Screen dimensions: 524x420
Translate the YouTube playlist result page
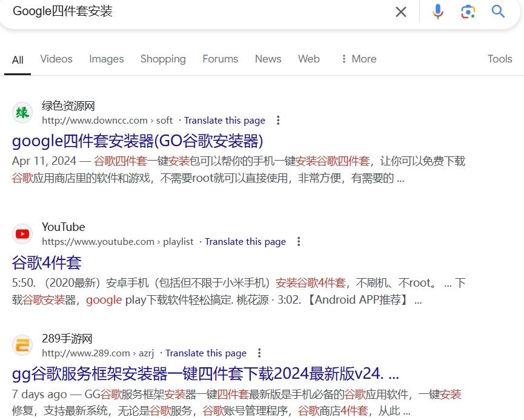(245, 242)
